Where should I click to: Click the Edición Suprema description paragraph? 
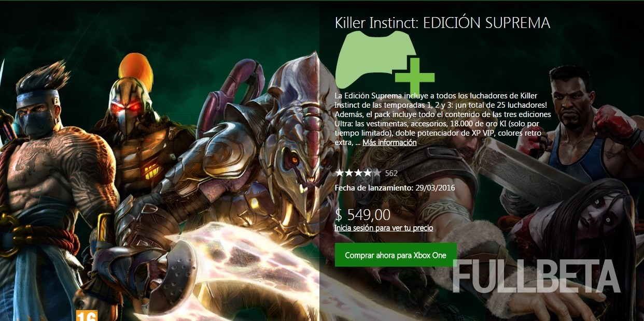coord(443,119)
